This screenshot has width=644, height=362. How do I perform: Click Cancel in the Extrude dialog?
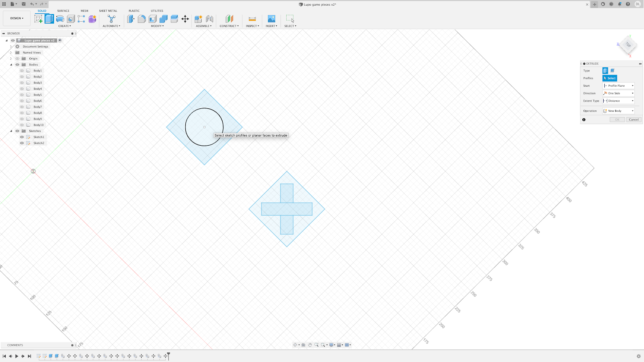pos(634,119)
